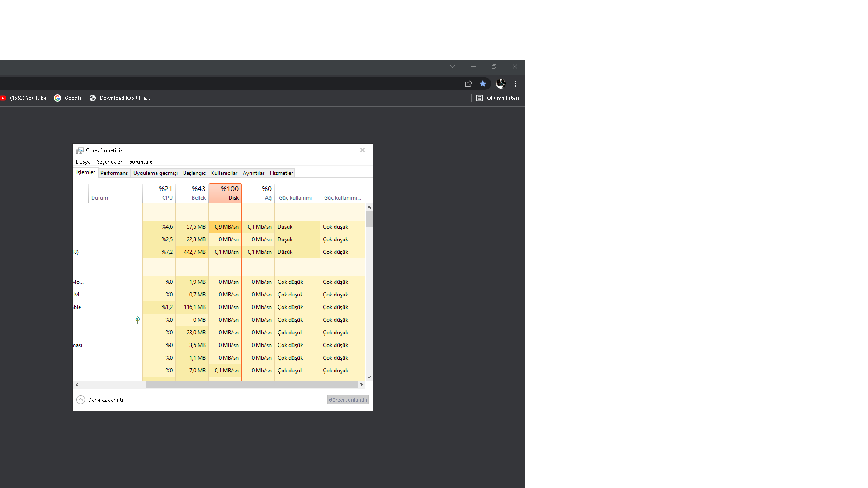Select the 7,0 MB memory cell
This screenshot has width=868, height=488.
click(x=192, y=371)
